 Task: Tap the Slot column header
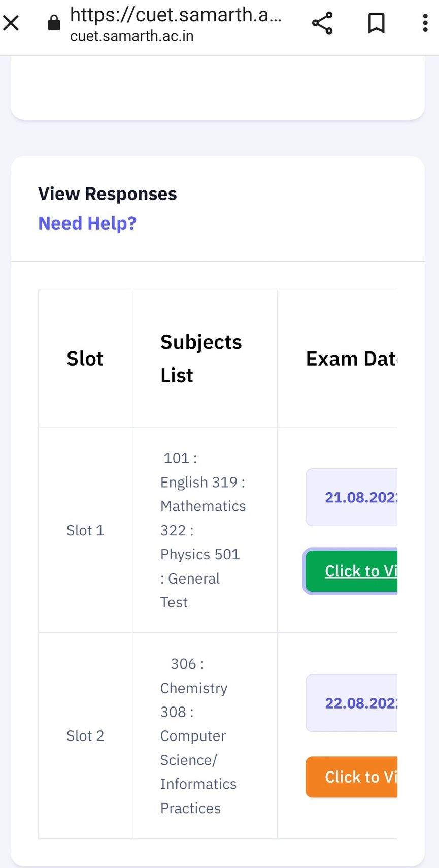[85, 359]
